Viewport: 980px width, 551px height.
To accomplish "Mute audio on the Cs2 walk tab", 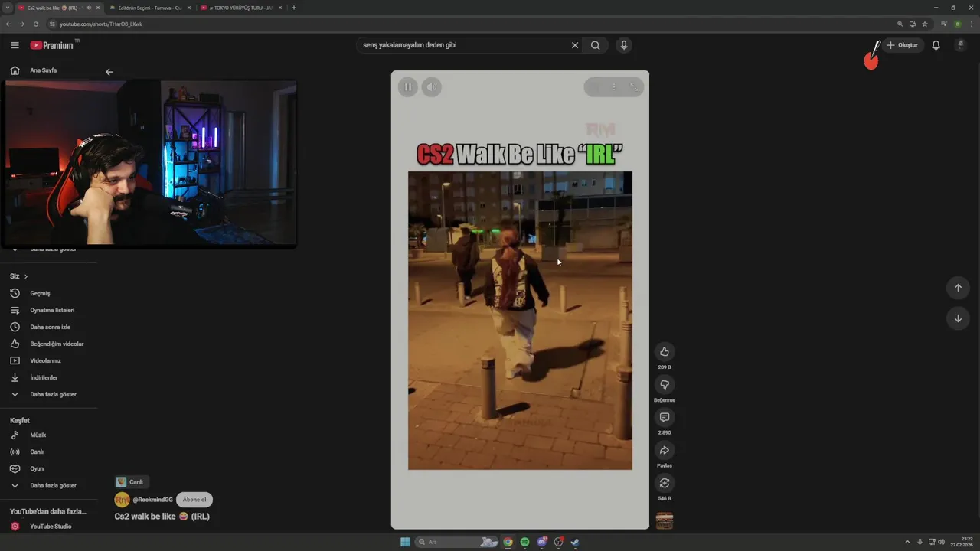I will (x=89, y=8).
